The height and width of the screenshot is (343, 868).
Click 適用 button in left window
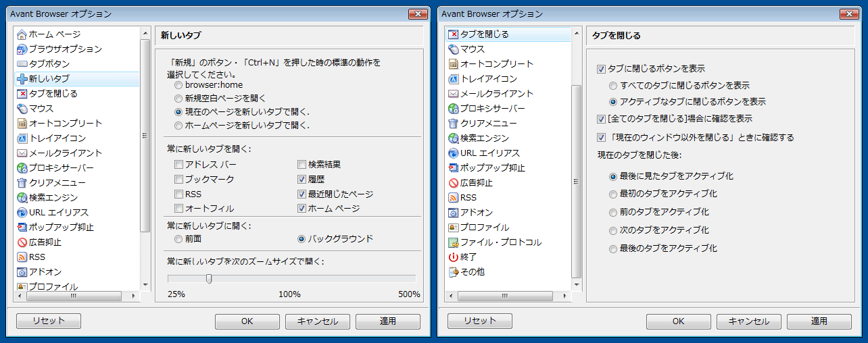click(x=388, y=321)
